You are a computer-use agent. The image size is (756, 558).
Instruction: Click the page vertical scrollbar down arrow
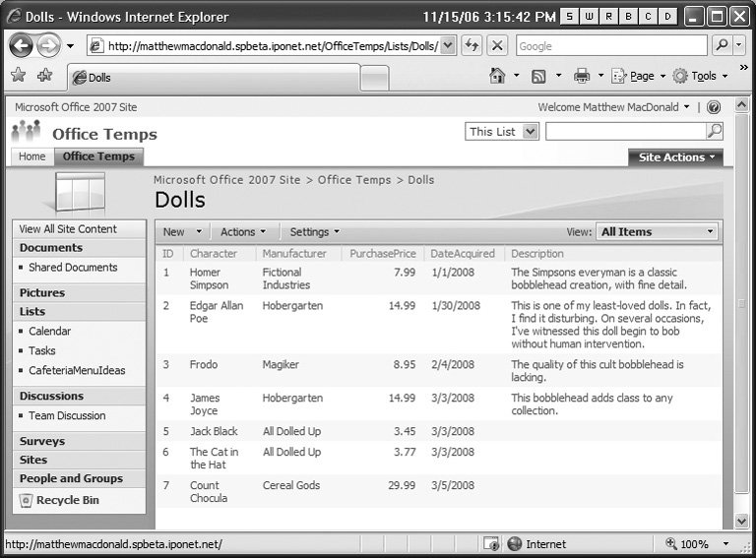[x=741, y=520]
